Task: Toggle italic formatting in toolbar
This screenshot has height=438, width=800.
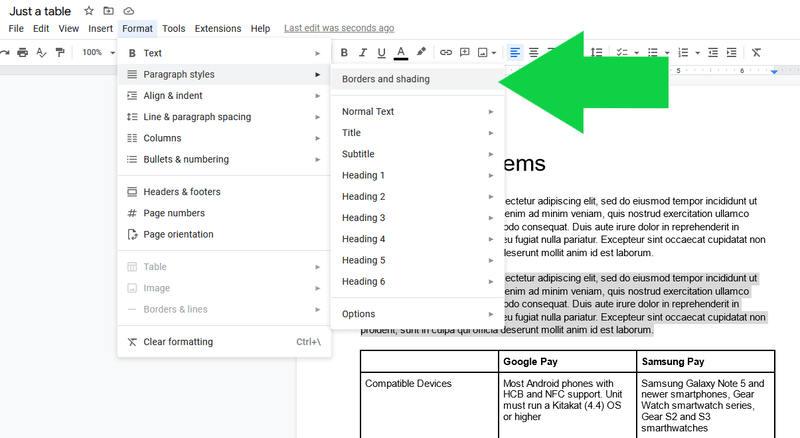Action: (363, 52)
